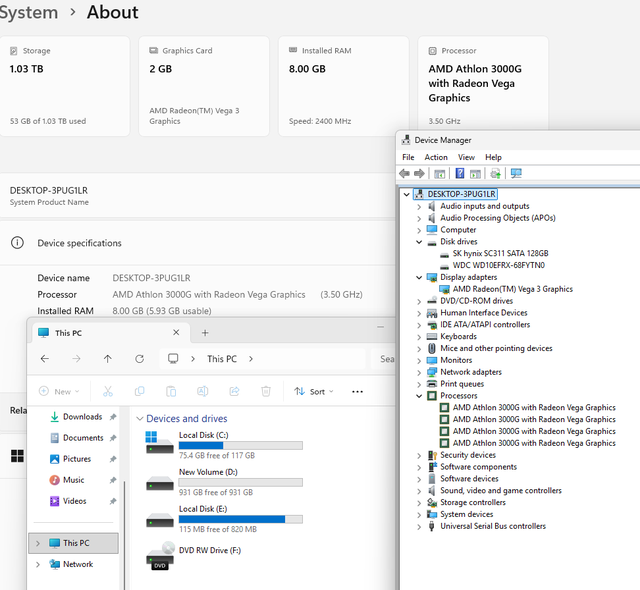The width and height of the screenshot is (640, 590).
Task: Click the Storage card in Settings About
Action: coord(64,86)
